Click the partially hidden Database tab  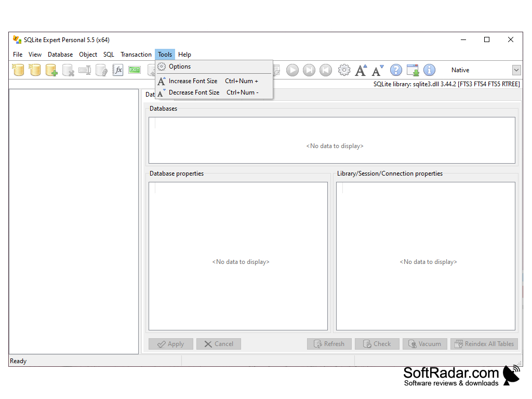click(x=150, y=95)
